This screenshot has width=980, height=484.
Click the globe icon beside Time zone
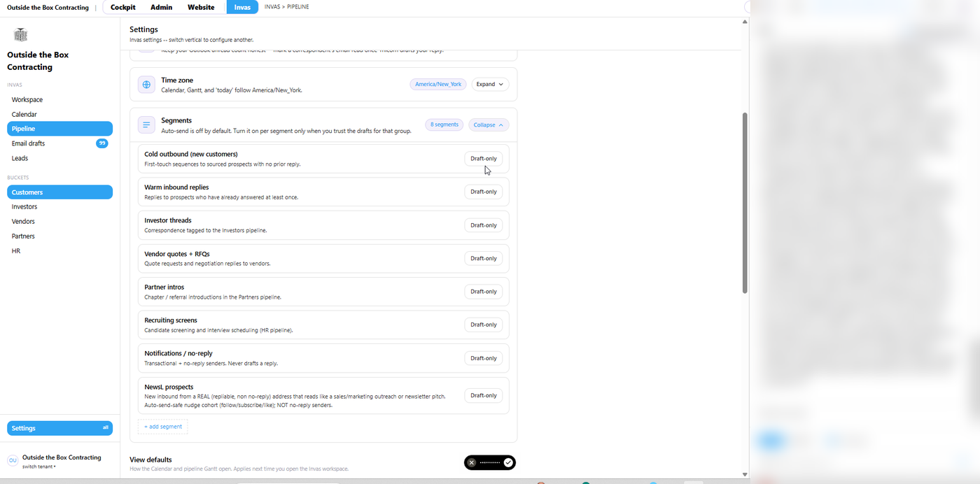(x=146, y=85)
